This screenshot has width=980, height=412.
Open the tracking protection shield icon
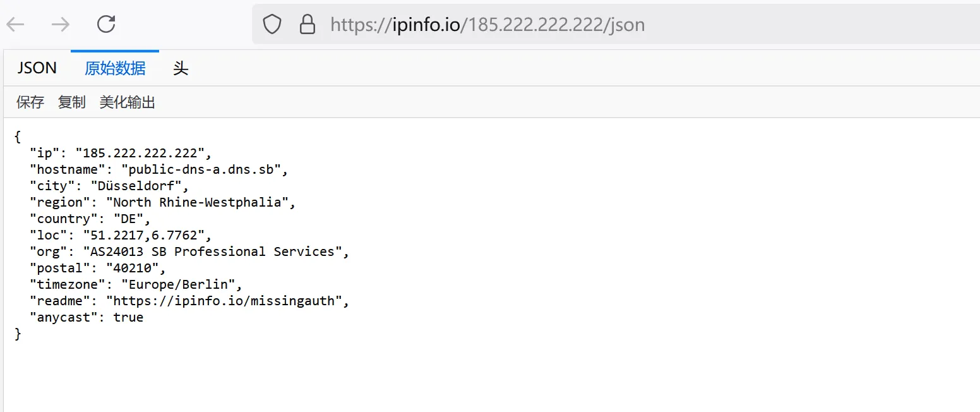click(272, 25)
